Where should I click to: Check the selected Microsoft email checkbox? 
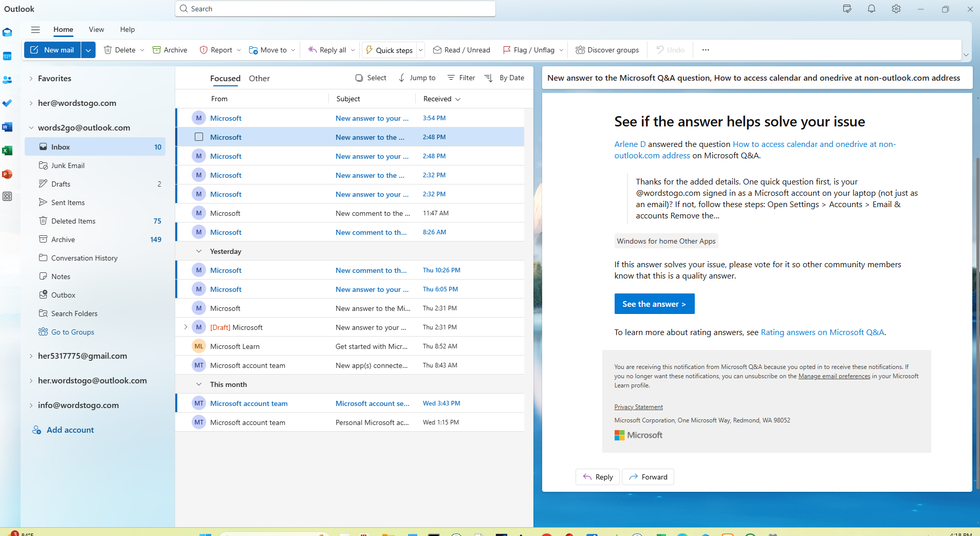[x=198, y=137]
